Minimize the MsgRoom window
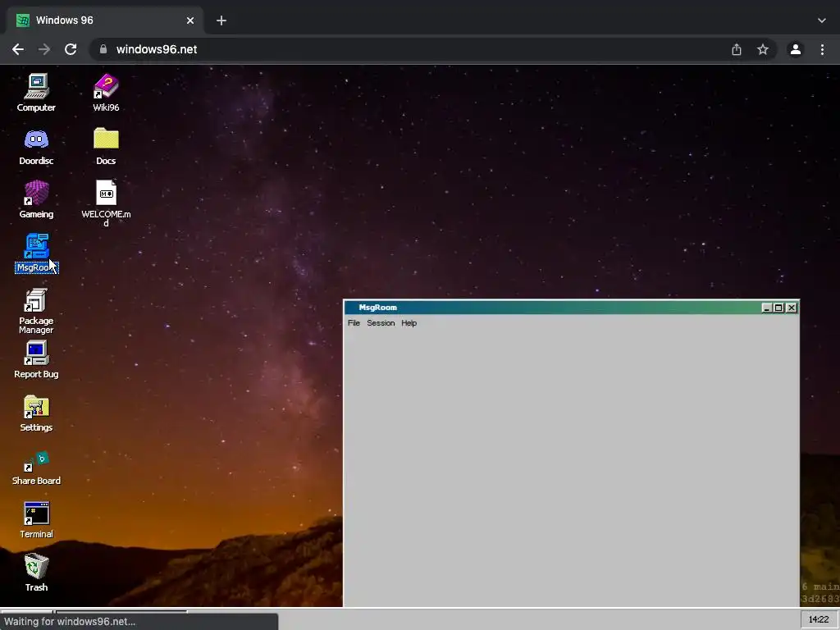 tap(766, 308)
